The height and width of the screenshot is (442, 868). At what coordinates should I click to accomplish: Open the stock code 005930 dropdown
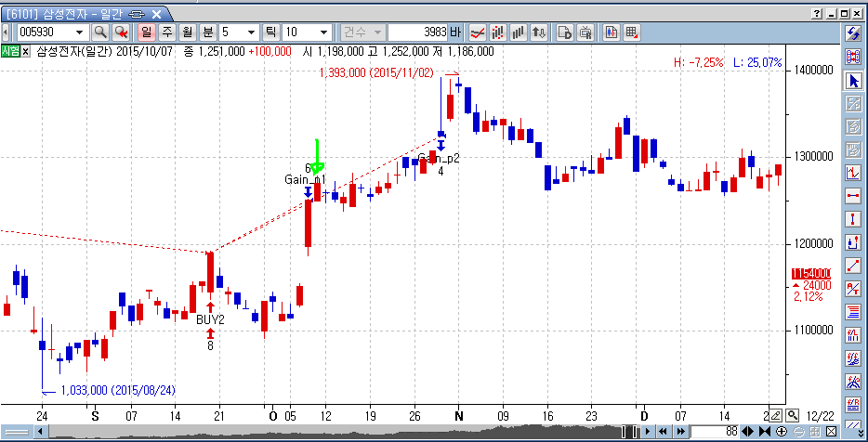(81, 32)
